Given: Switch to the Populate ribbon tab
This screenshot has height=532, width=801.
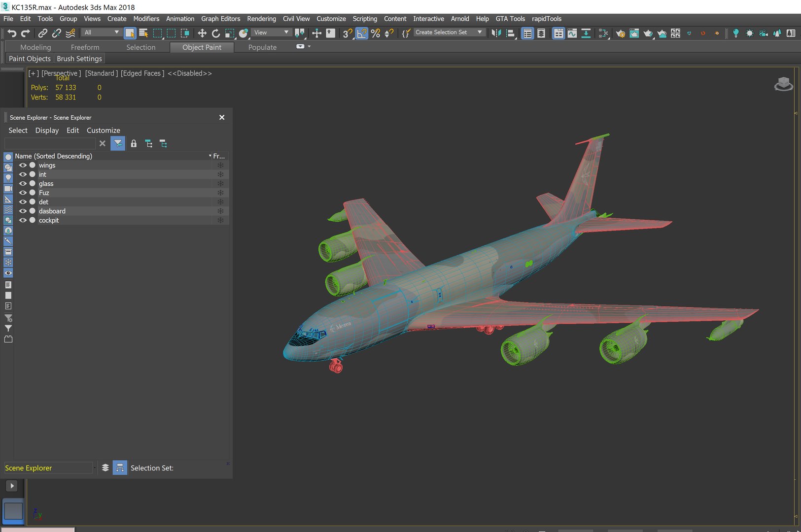Looking at the screenshot, I should click(x=262, y=47).
